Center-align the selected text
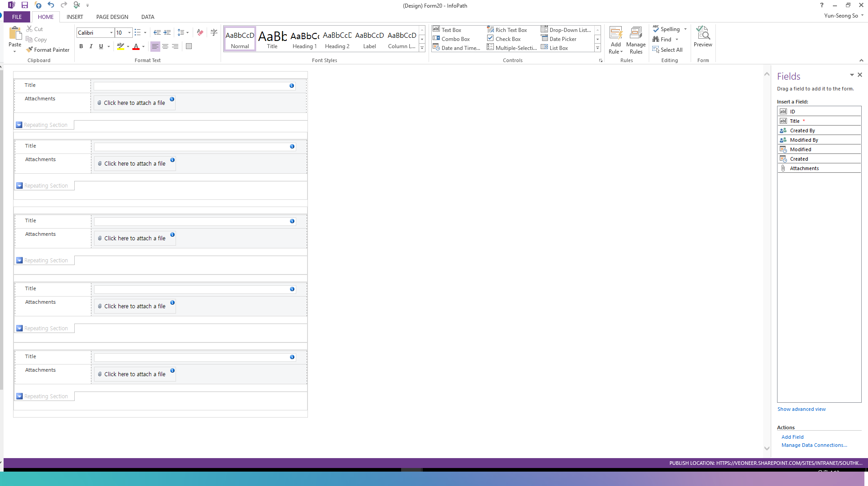 click(165, 46)
